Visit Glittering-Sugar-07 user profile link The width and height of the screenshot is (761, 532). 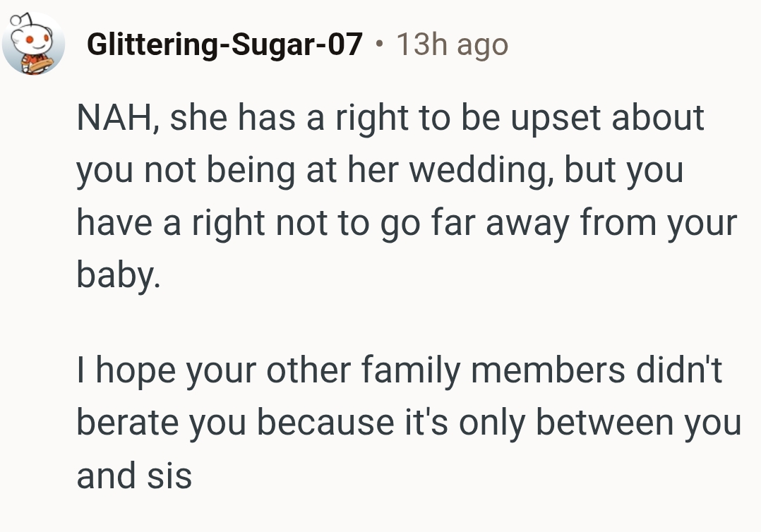pyautogui.click(x=224, y=45)
